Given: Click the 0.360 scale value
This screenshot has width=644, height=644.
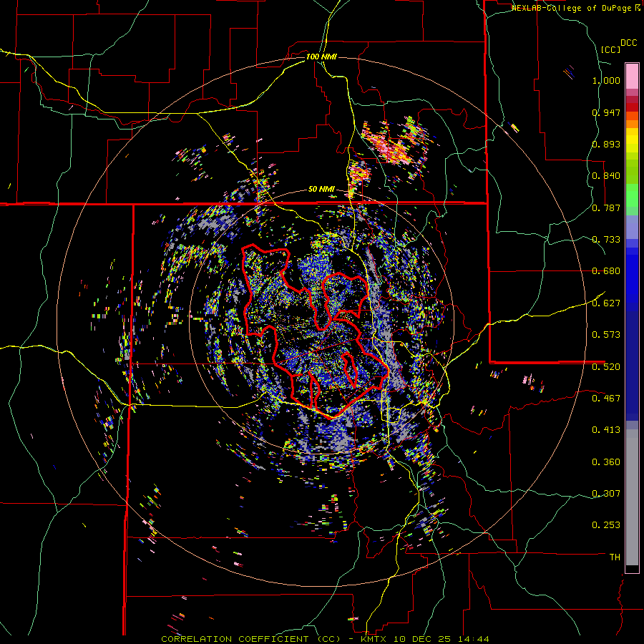Looking at the screenshot, I should point(606,462).
